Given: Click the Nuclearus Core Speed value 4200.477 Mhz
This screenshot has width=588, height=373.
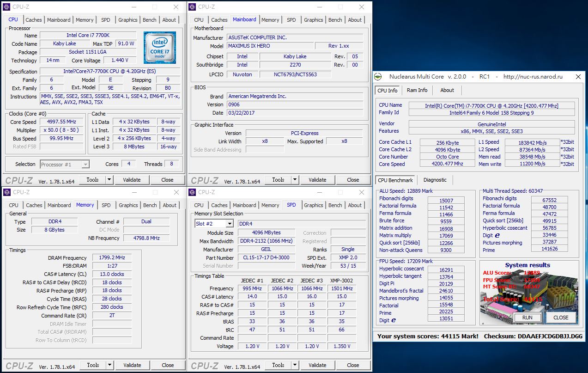Looking at the screenshot, I should coord(447,164).
